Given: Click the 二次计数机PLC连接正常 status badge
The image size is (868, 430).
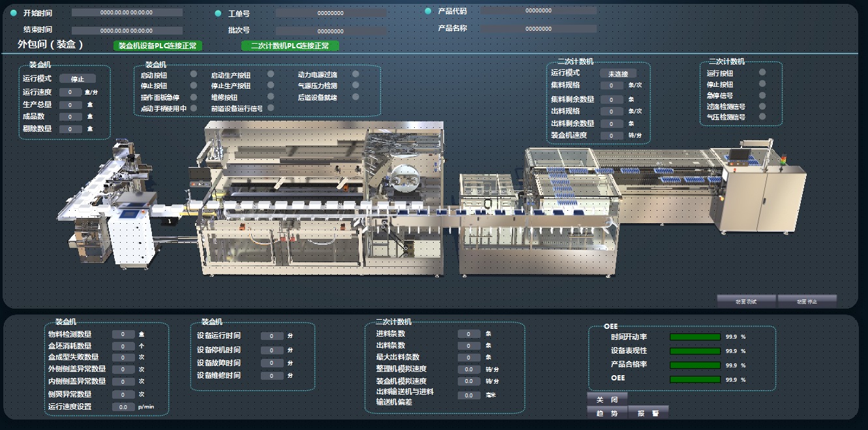Looking at the screenshot, I should click(x=290, y=46).
